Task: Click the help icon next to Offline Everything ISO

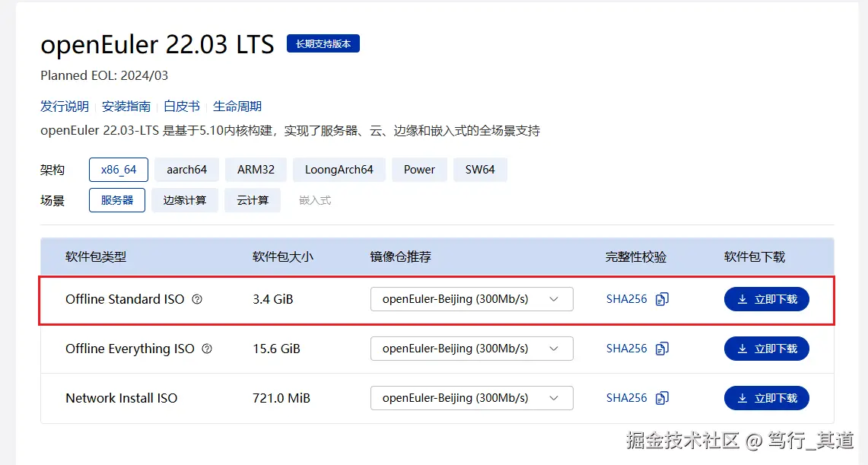Action: coord(207,349)
